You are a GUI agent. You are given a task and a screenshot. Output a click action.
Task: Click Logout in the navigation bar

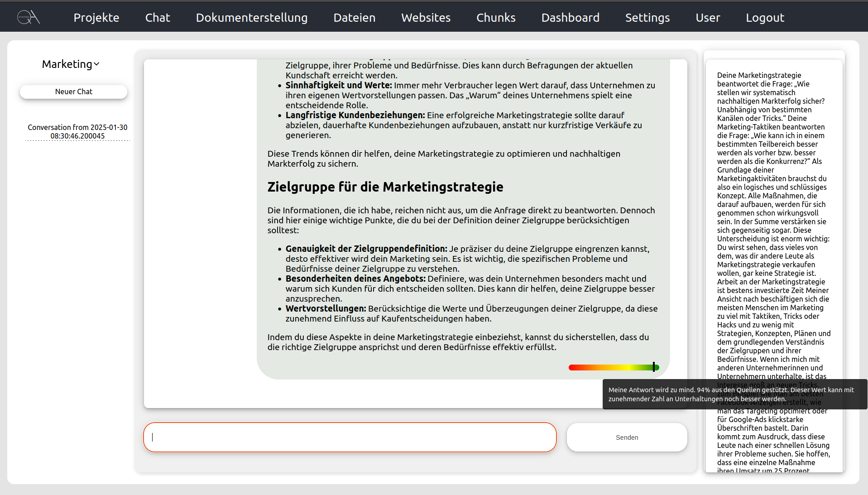[x=765, y=17]
